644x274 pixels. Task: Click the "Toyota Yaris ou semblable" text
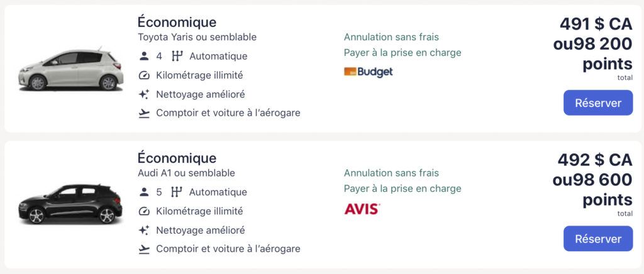pyautogui.click(x=197, y=37)
